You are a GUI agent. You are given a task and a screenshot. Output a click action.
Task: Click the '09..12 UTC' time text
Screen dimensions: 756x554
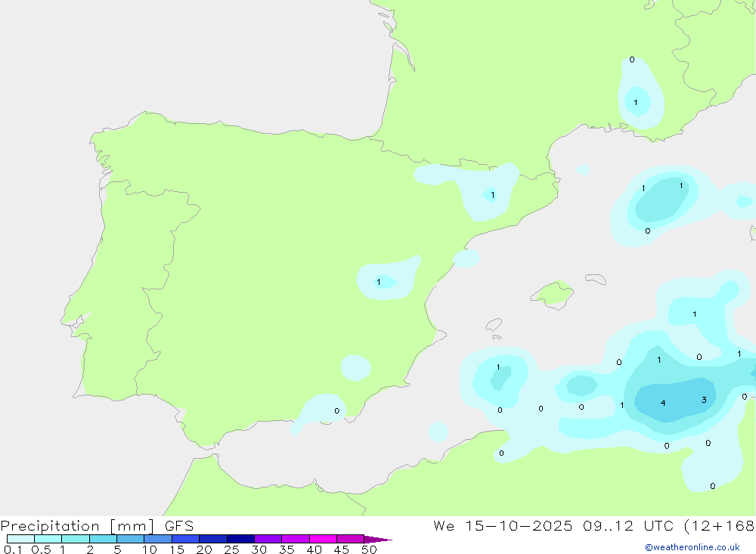click(x=628, y=525)
